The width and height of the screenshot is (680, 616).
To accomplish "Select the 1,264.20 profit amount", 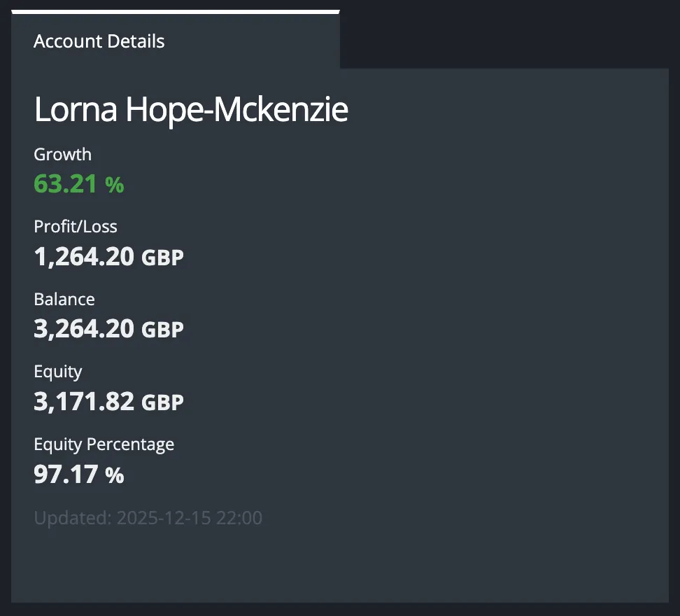I will (84, 257).
